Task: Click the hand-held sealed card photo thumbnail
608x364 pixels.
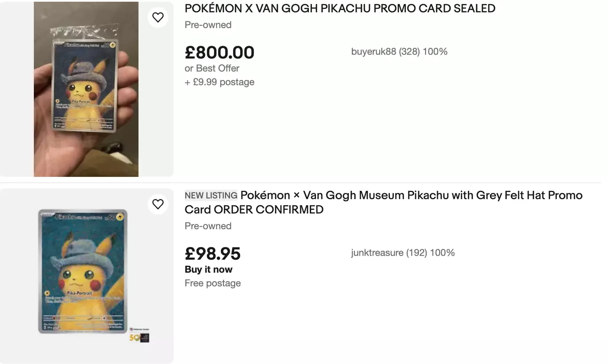Action: (86, 89)
